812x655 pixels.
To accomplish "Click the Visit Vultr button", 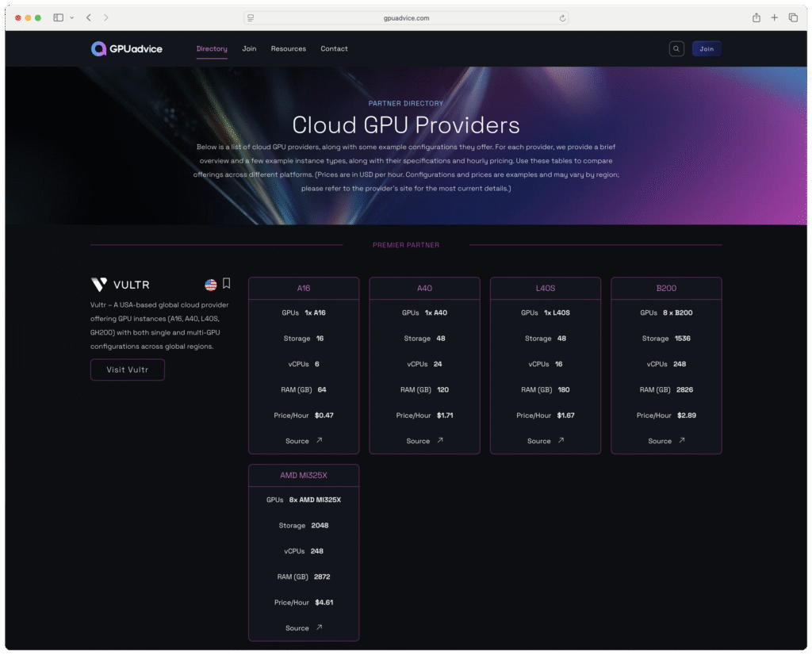I will coord(128,370).
